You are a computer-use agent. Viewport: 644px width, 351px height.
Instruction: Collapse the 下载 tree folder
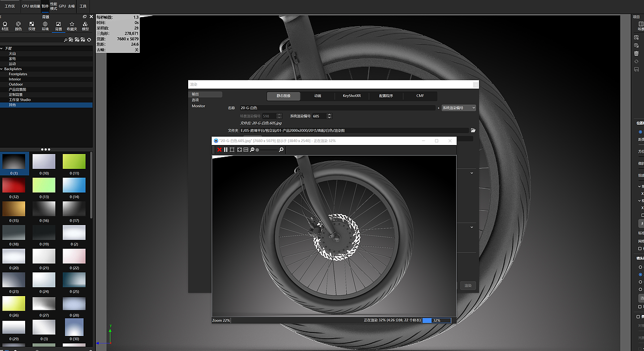(2, 48)
